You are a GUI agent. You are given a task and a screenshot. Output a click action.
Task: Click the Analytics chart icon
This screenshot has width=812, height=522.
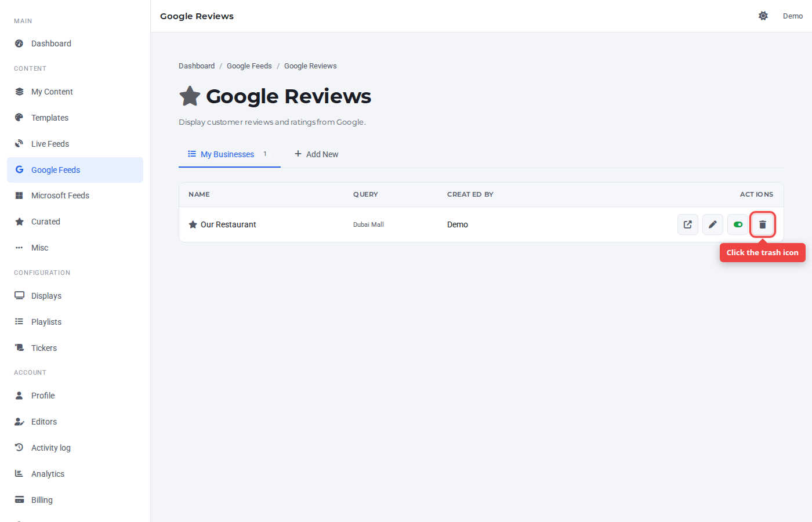click(x=19, y=474)
